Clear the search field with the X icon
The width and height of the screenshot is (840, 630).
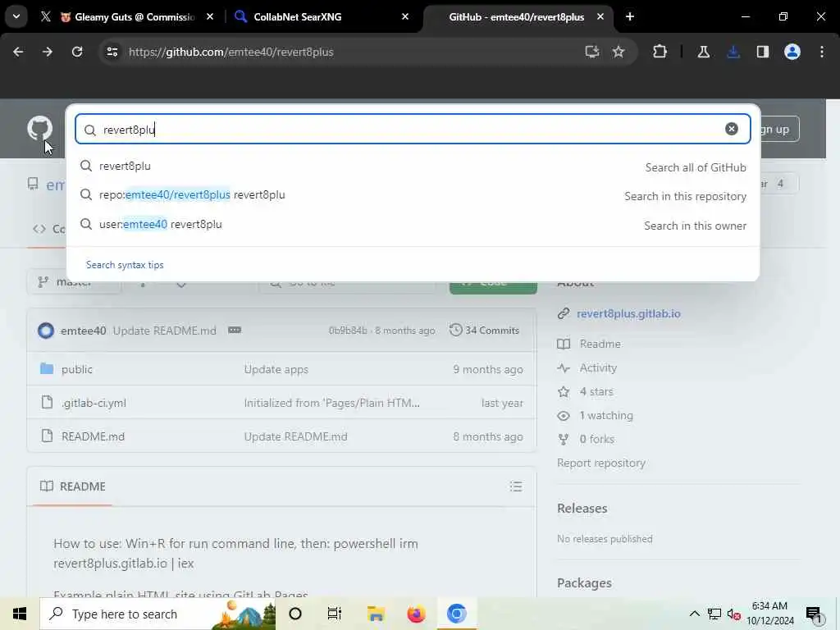(731, 129)
